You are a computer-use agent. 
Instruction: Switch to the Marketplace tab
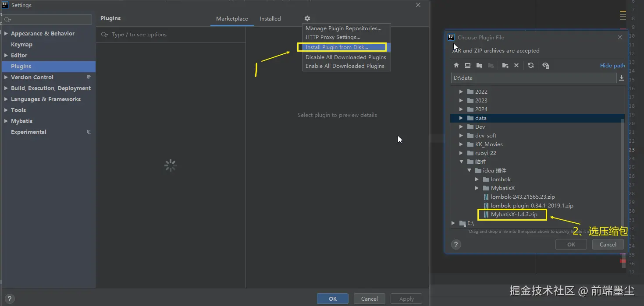232,19
